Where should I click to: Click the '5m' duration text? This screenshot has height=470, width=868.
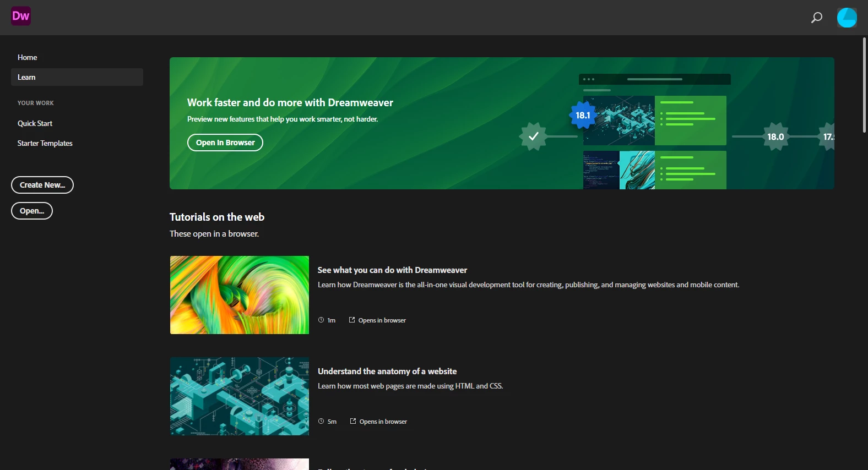332,422
